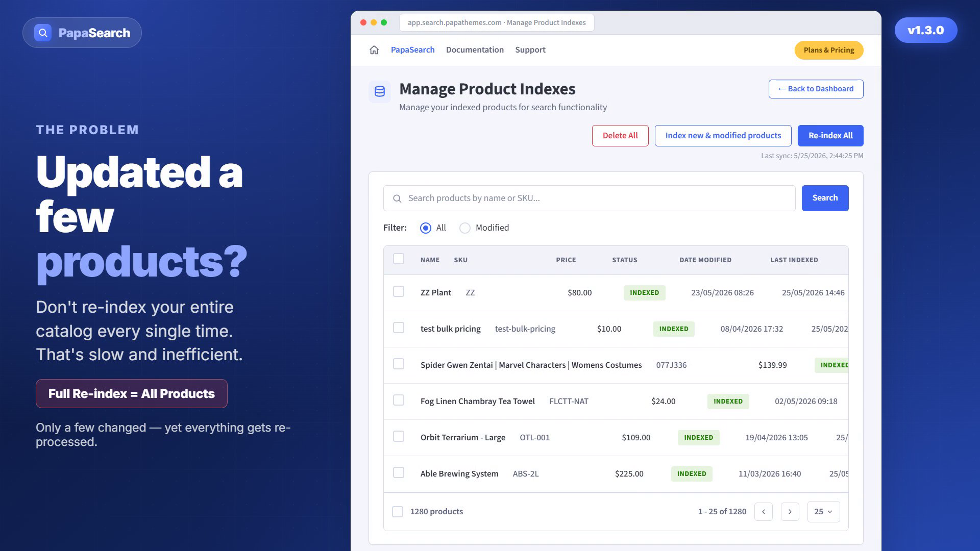Open the PapaSearch nav tab
Viewport: 980px width, 551px height.
coord(412,50)
